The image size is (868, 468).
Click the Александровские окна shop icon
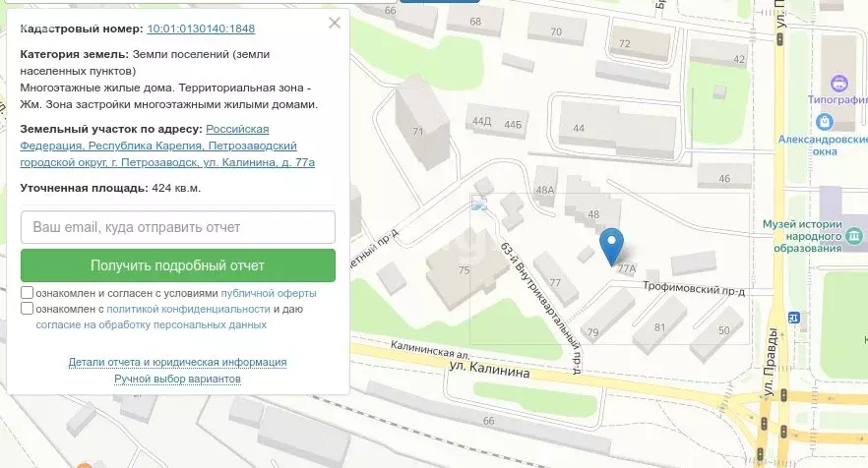[825, 122]
